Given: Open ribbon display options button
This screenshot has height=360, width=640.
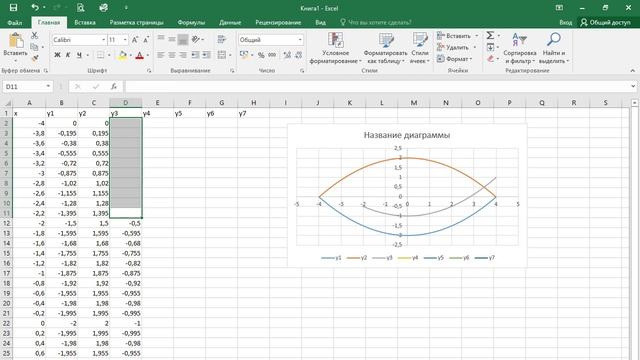Looking at the screenshot, I should click(x=559, y=8).
